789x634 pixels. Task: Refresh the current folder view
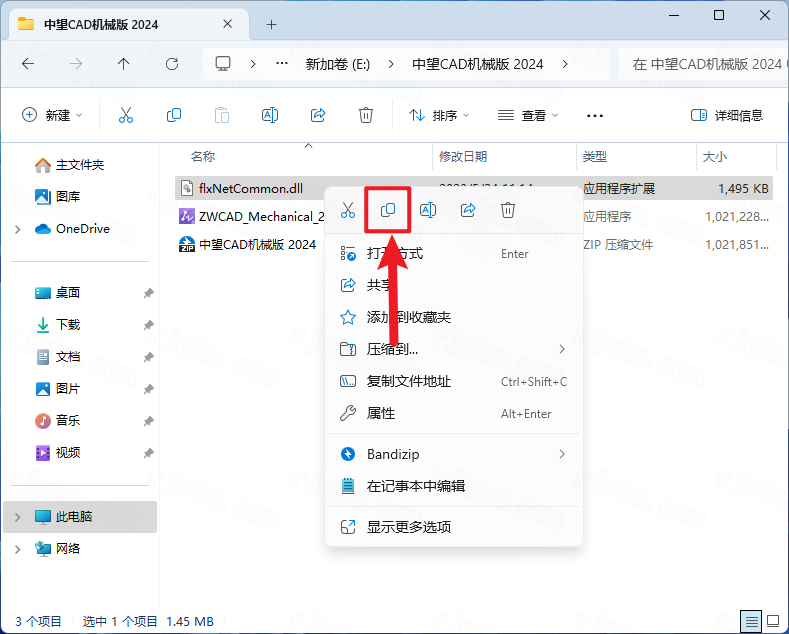(x=172, y=64)
